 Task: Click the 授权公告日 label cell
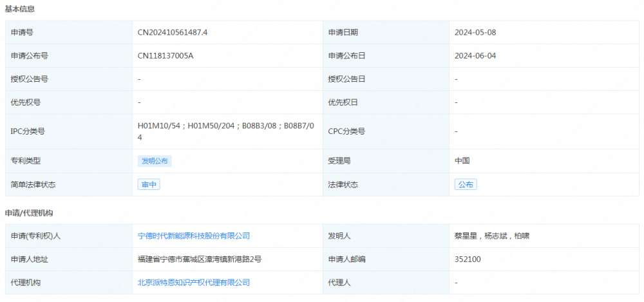coord(386,79)
